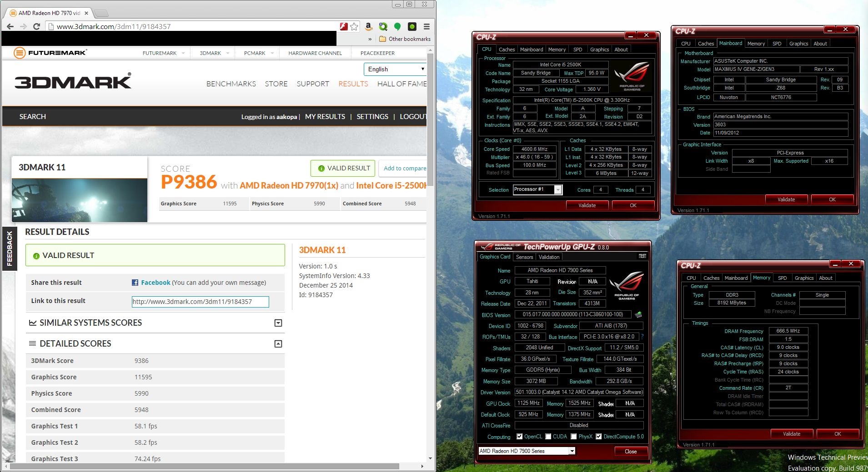Click Validate in the top-left CPU-Z window
868x472 pixels.
click(587, 205)
